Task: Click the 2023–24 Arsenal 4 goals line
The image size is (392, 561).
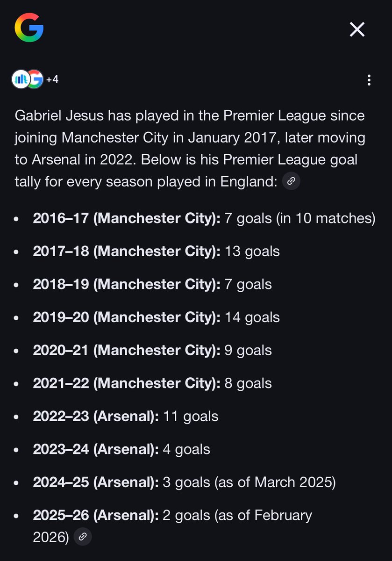Action: coord(121,449)
